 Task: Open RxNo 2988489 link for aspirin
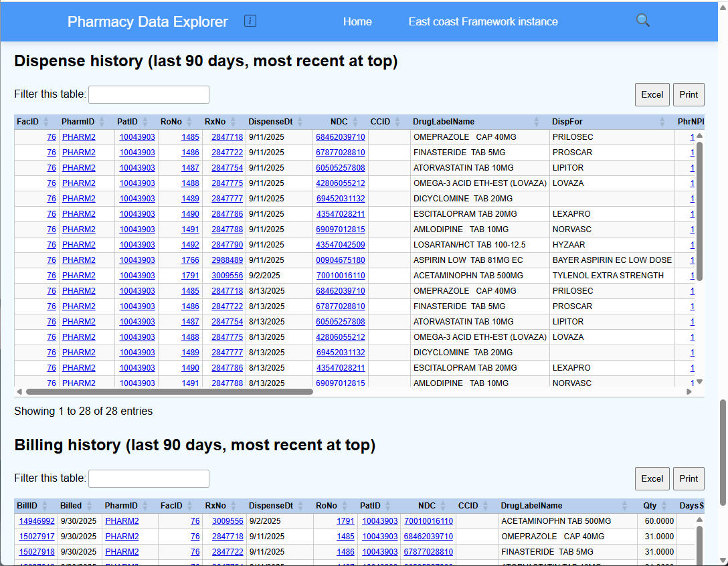click(227, 260)
